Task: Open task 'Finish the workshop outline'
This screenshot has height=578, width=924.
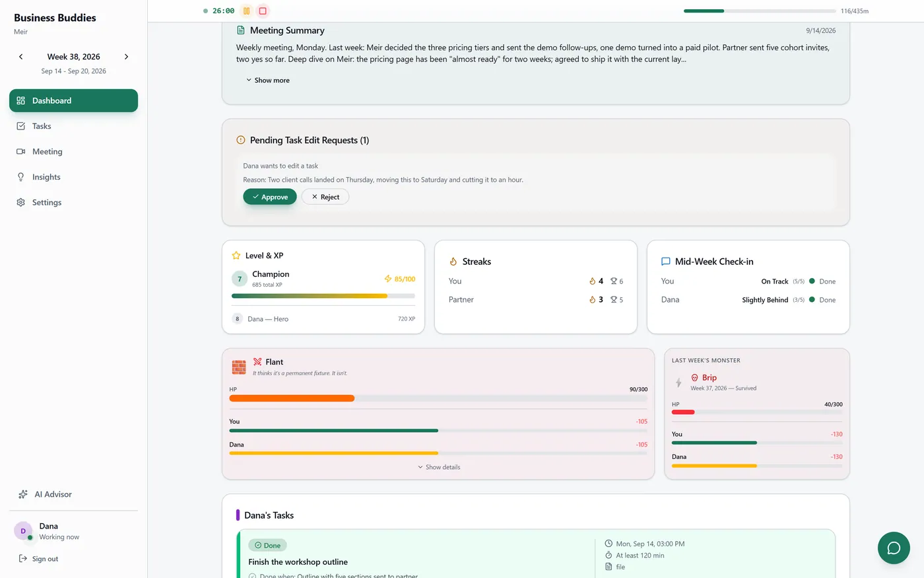Action: click(298, 562)
